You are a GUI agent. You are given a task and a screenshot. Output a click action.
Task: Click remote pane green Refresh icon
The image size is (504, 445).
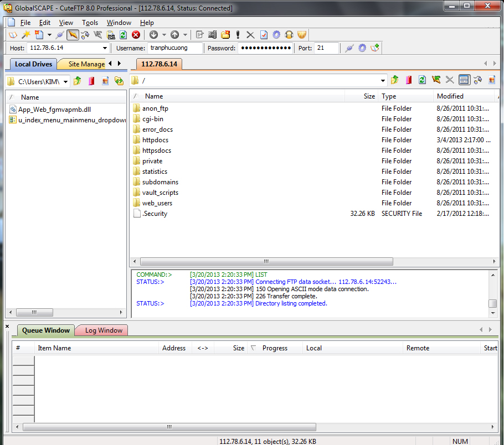(422, 80)
